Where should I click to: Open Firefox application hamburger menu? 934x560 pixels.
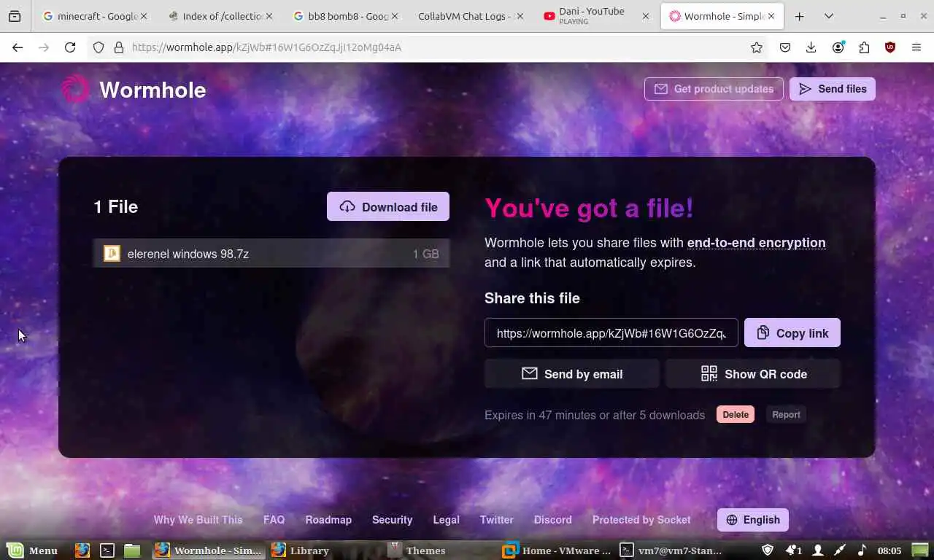click(x=916, y=47)
